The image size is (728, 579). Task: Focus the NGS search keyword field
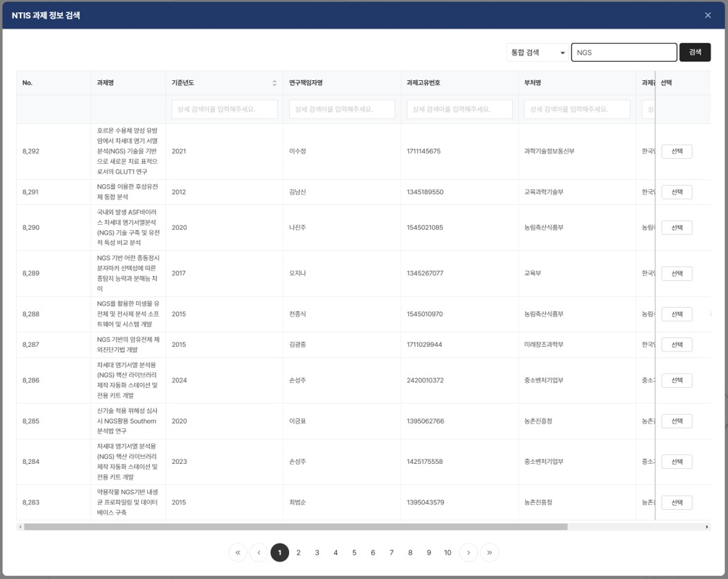pos(624,53)
